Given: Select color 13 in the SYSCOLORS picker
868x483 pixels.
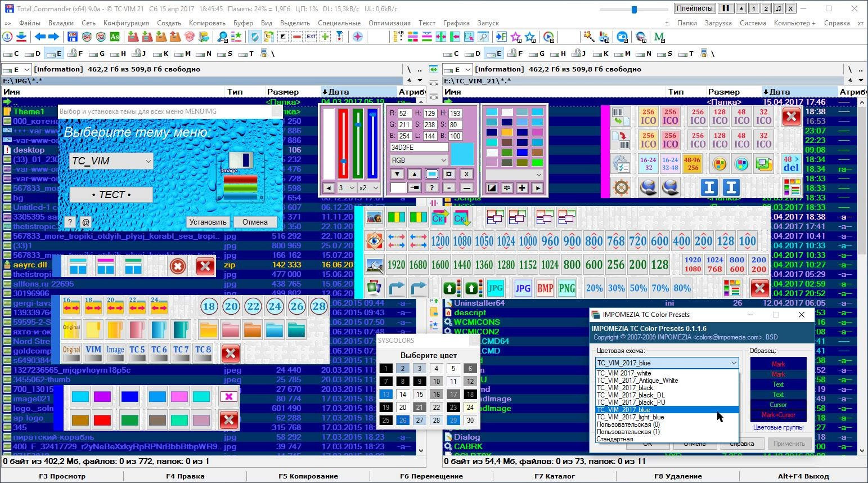Looking at the screenshot, I should click(386, 394).
